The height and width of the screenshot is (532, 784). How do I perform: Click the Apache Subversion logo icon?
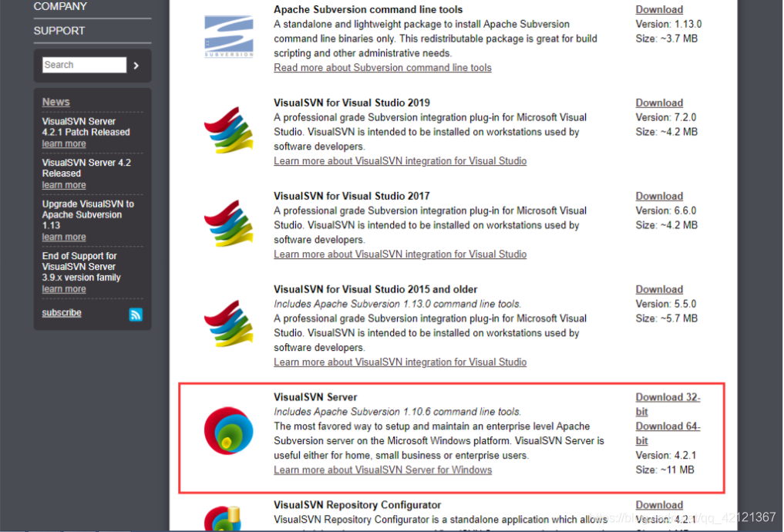point(228,36)
